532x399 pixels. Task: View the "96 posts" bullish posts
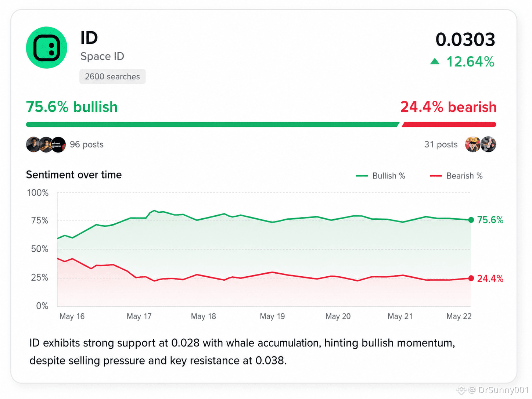[x=87, y=144]
